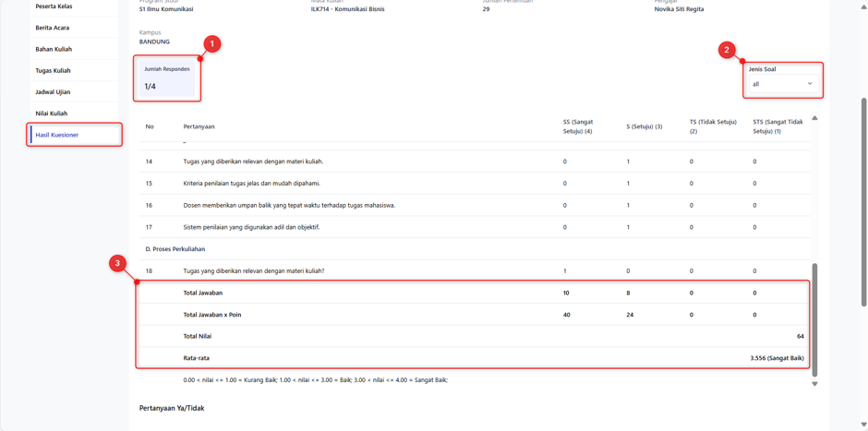This screenshot has width=868, height=431.
Task: Click the table's scroll-down arrow
Action: point(814,384)
